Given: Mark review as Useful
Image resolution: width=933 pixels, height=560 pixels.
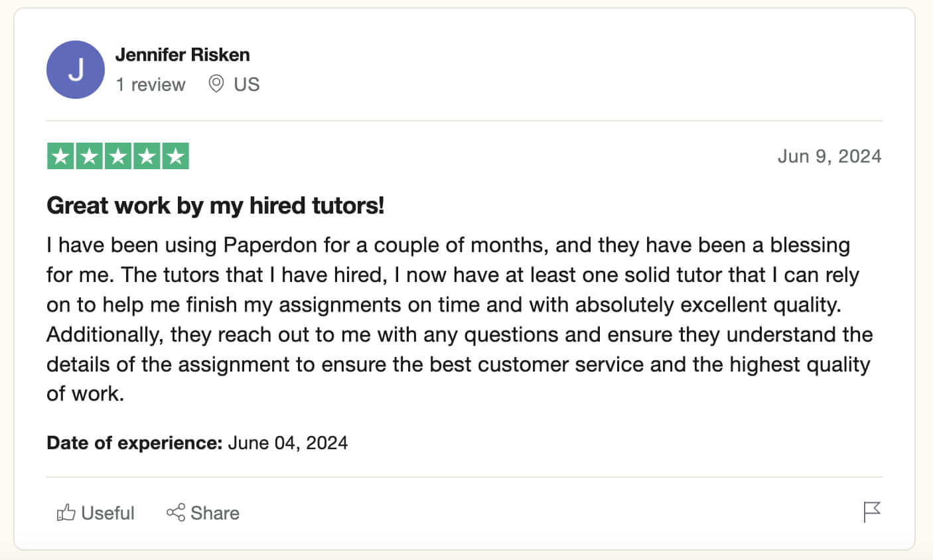Looking at the screenshot, I should pyautogui.click(x=96, y=513).
